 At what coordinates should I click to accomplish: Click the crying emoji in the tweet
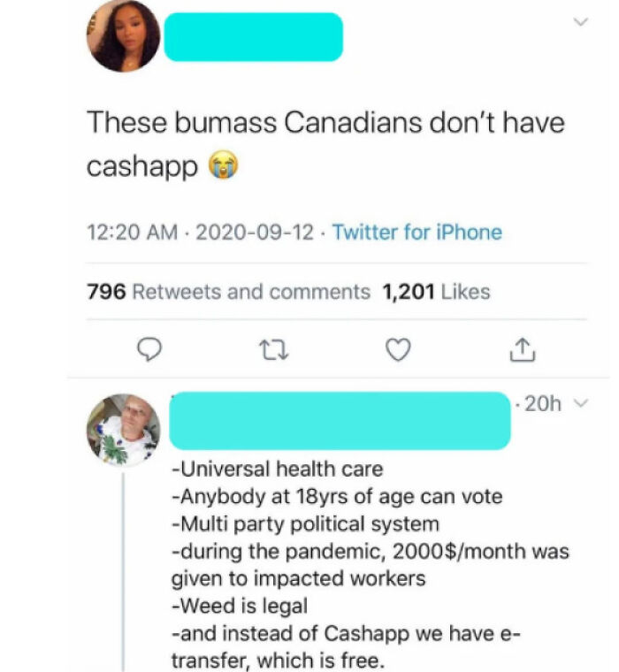click(222, 165)
